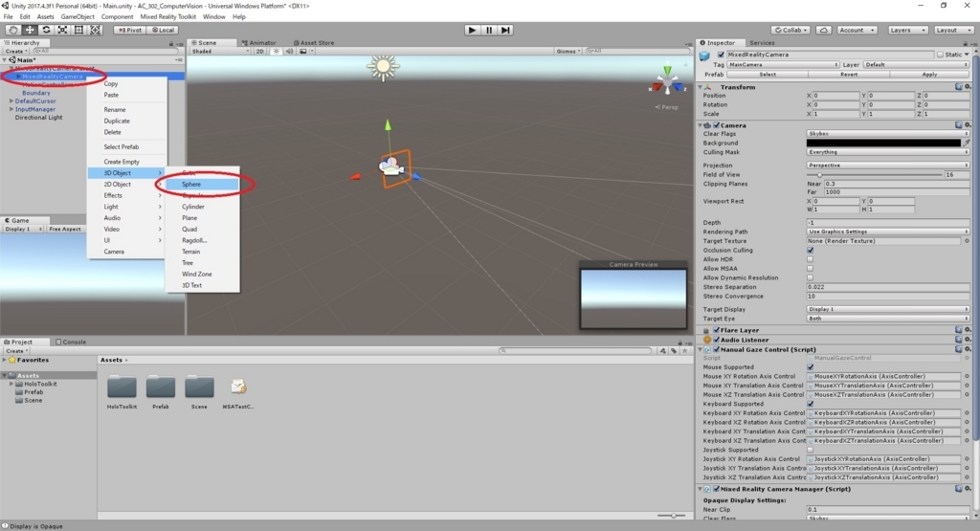980x531 pixels.
Task: Switch to the Console tab
Action: pos(71,343)
